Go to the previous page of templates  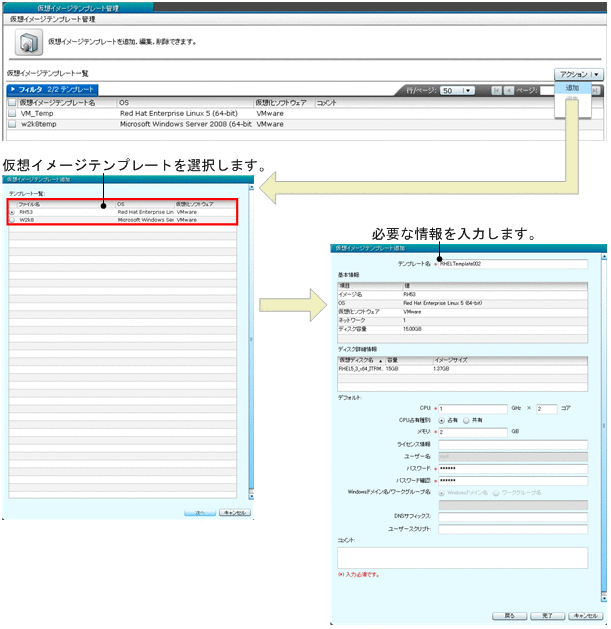[x=509, y=90]
